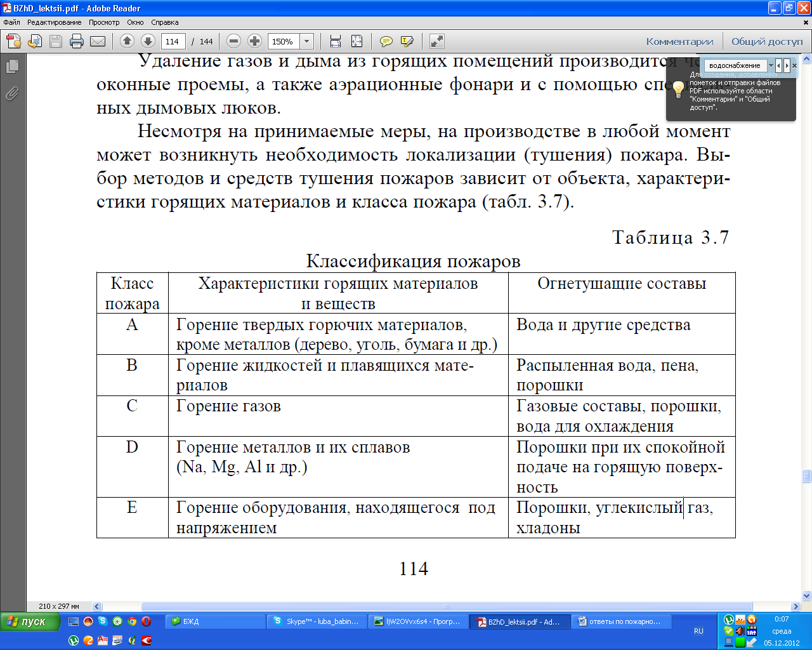Viewport: 812px width, 650px height.
Task: Find next search result arrow
Action: pyautogui.click(x=787, y=65)
